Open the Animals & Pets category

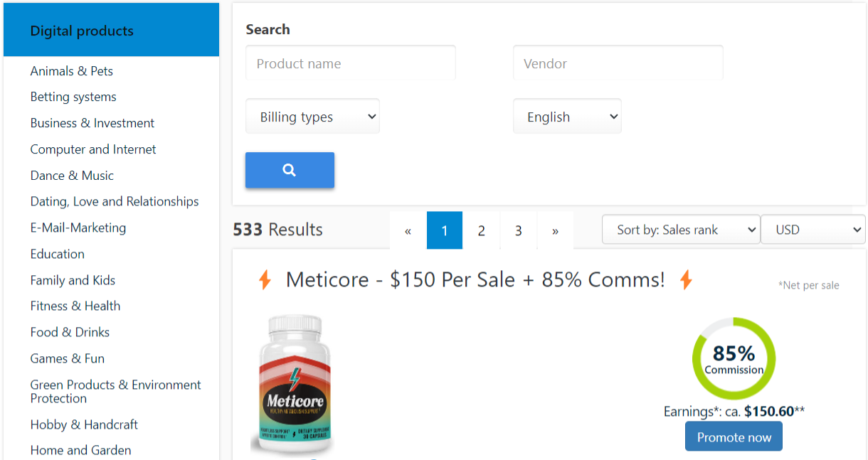click(x=71, y=71)
